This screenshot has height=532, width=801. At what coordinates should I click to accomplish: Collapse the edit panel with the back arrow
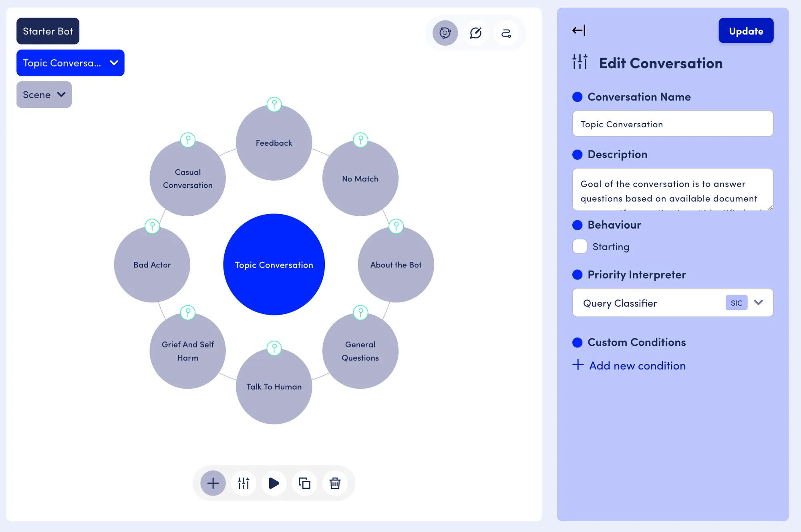(x=579, y=30)
